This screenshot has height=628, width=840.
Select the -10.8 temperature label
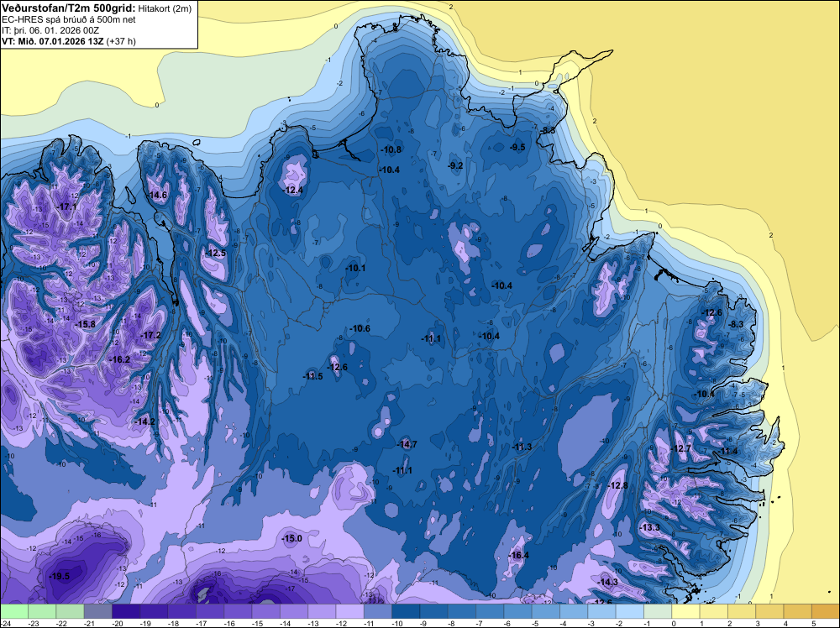click(x=391, y=149)
